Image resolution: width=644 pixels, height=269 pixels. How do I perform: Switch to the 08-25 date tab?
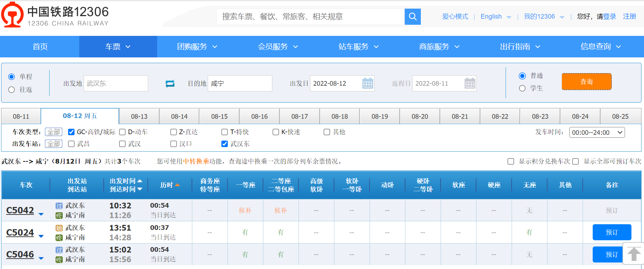620,117
